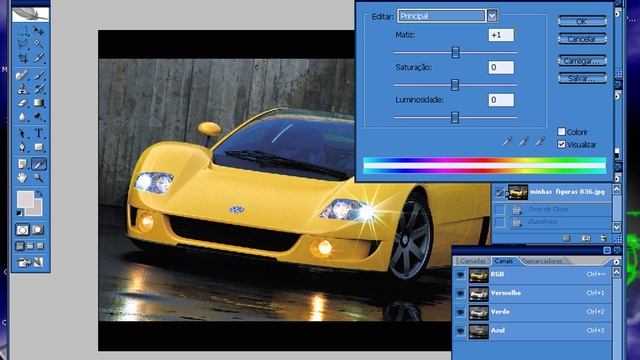Viewport: 640px width, 360px height.
Task: Select the Hand tool
Action: pos(22,178)
